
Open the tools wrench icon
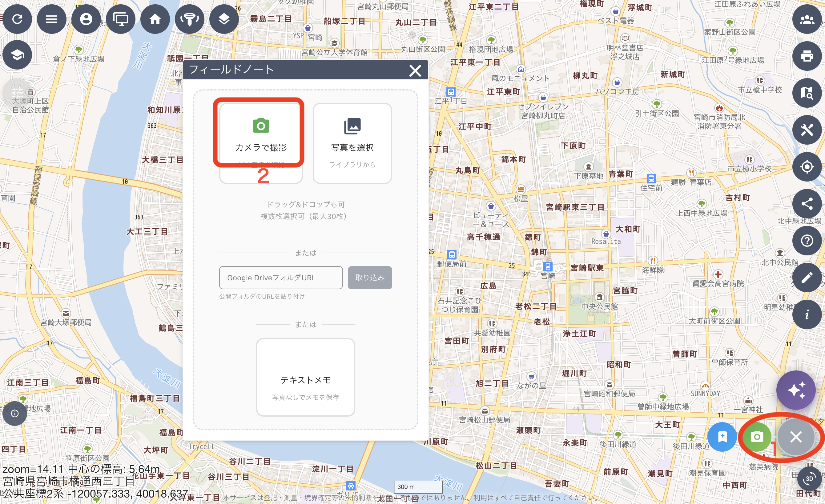(807, 130)
